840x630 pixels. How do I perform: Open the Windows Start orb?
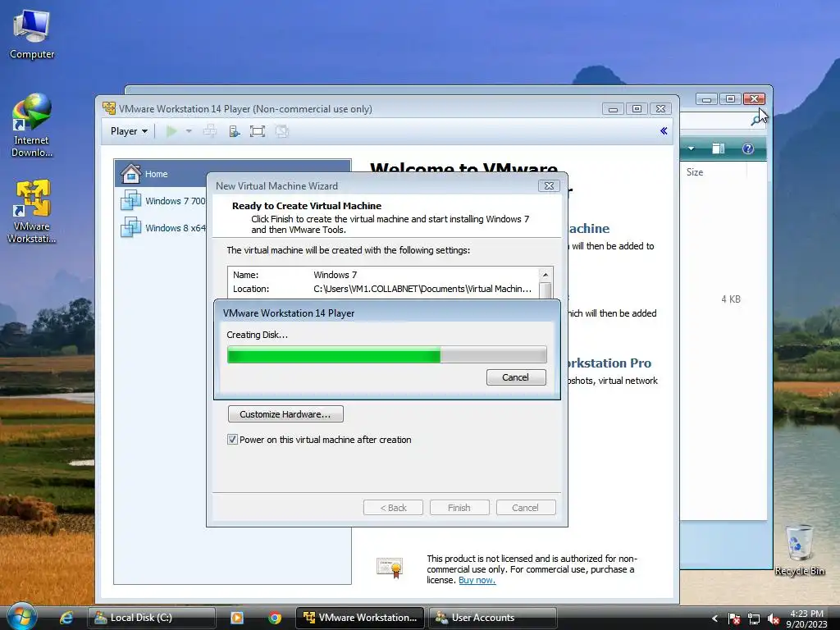coord(21,617)
